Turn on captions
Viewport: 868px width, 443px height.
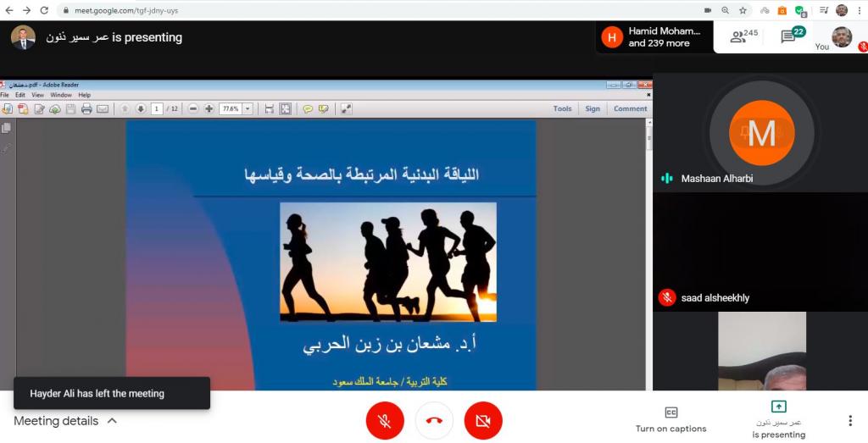tap(670, 419)
